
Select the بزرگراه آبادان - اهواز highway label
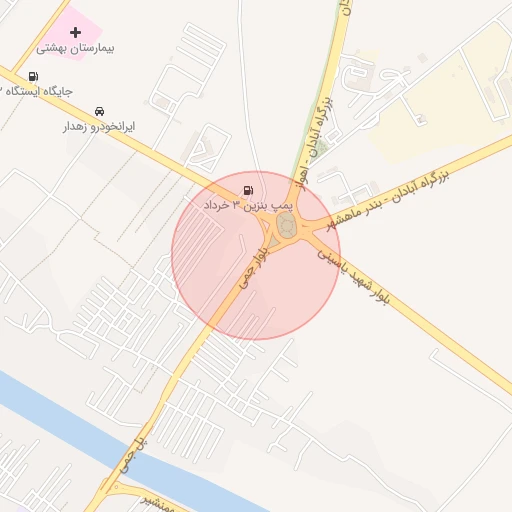click(x=316, y=143)
